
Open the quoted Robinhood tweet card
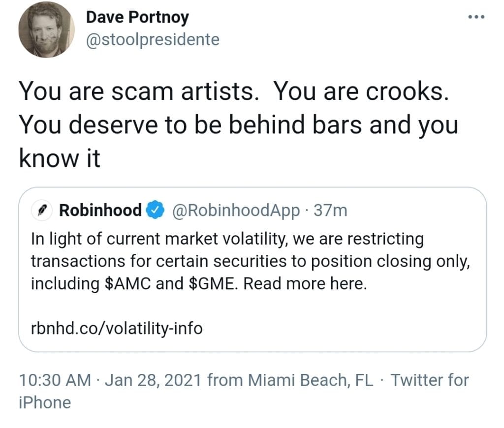(x=252, y=269)
